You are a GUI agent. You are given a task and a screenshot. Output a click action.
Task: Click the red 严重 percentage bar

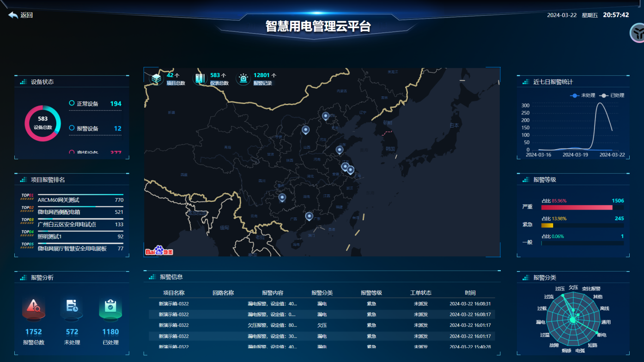click(x=577, y=207)
